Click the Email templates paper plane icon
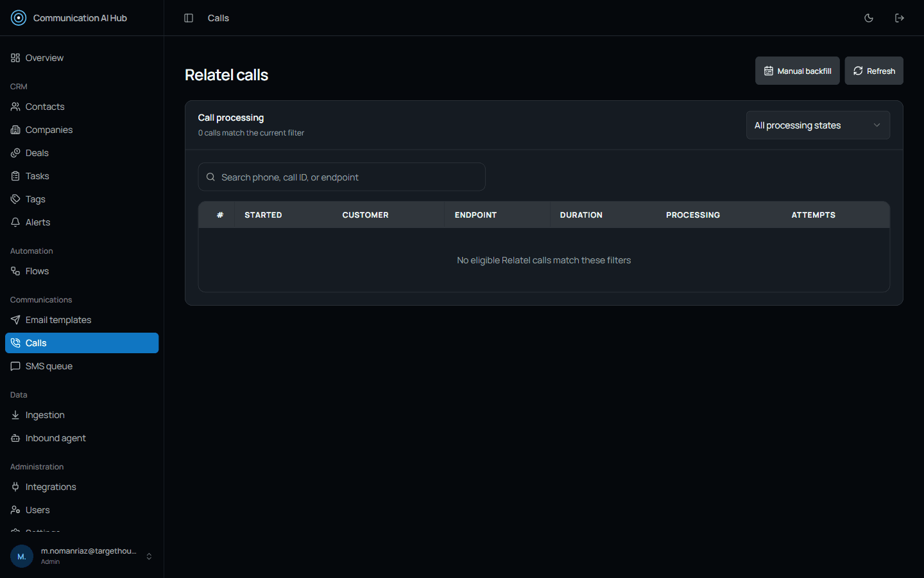 [x=15, y=320]
